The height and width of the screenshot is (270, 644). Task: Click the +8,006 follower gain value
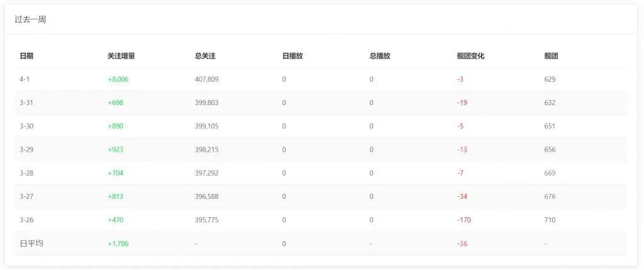click(x=118, y=79)
